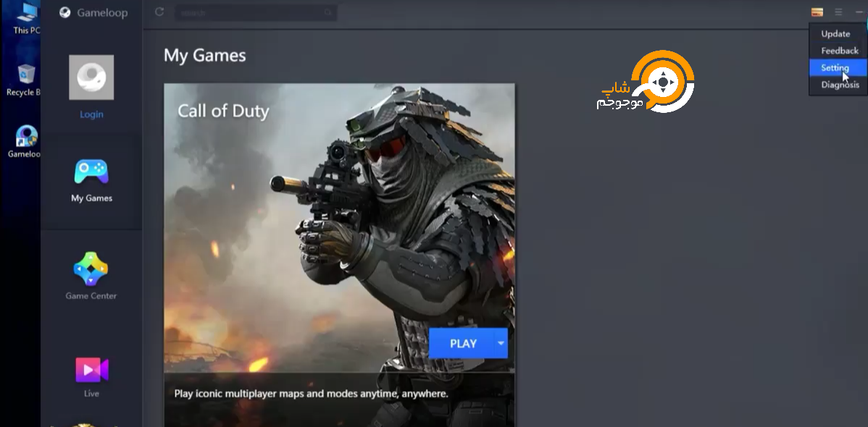This screenshot has width=868, height=427.
Task: Minimize the Gameloop window
Action: tap(858, 12)
